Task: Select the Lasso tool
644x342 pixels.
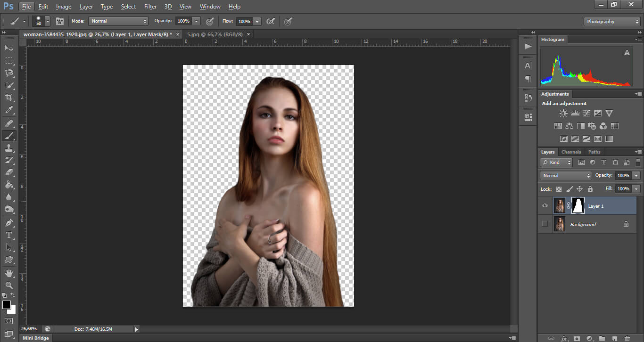Action: tap(9, 73)
